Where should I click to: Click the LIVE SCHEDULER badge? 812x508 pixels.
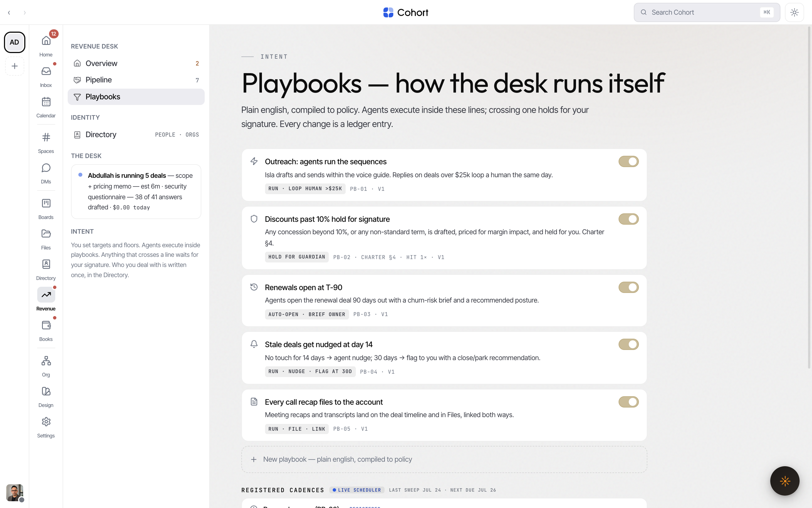click(357, 490)
